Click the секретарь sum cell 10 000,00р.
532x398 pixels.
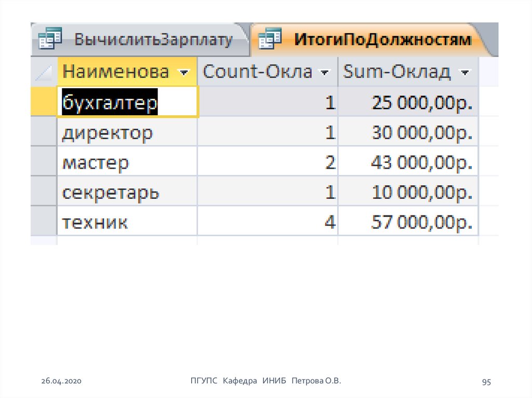tap(408, 193)
